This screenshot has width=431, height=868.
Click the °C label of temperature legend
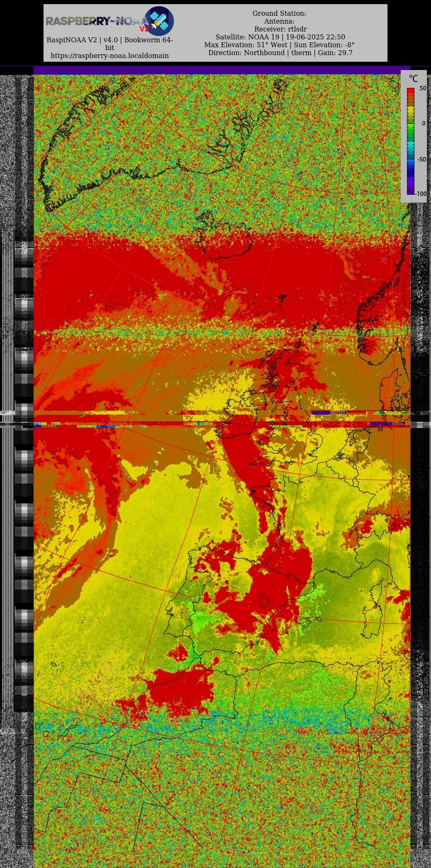pos(413,79)
